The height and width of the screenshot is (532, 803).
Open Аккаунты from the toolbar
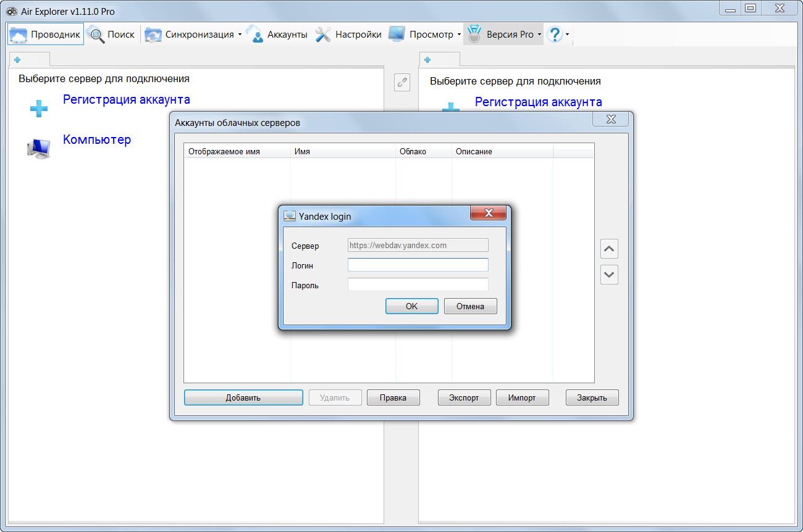[x=277, y=35]
